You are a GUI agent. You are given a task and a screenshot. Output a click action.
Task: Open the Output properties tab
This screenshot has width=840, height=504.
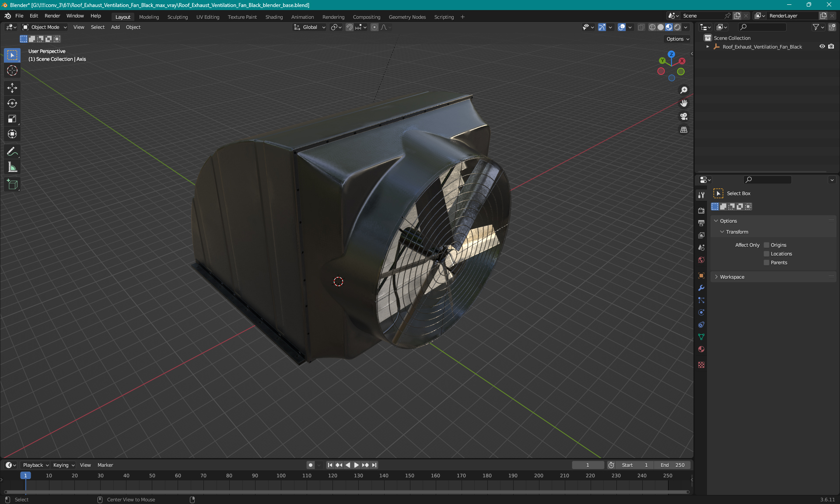click(701, 223)
